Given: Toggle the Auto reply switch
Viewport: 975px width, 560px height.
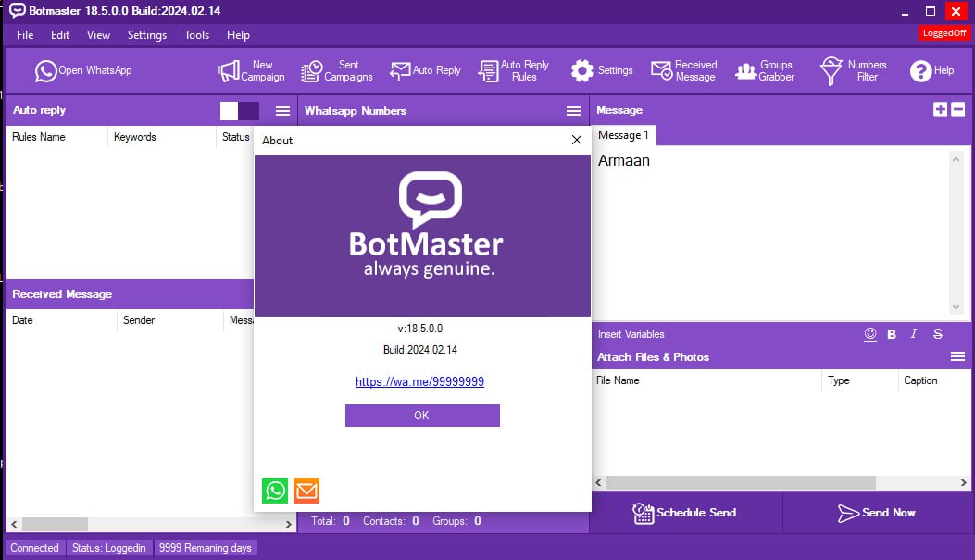Looking at the screenshot, I should (x=240, y=111).
